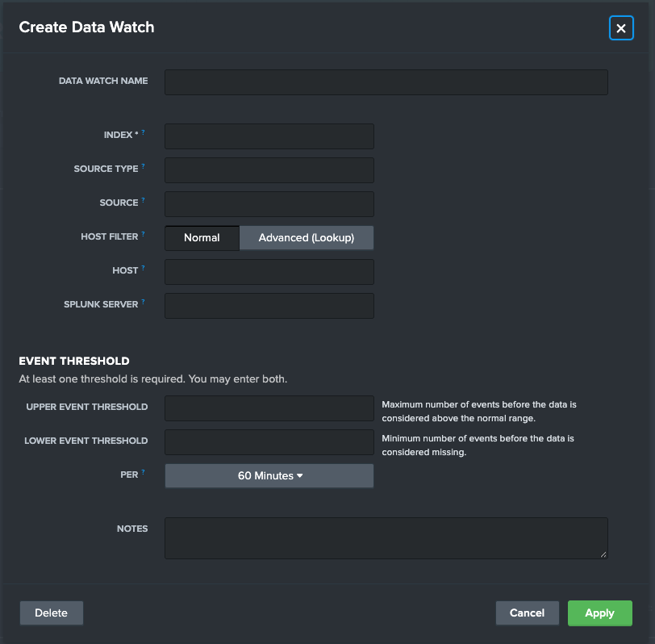The height and width of the screenshot is (644, 655).
Task: Focus the Host input field
Action: (269, 272)
